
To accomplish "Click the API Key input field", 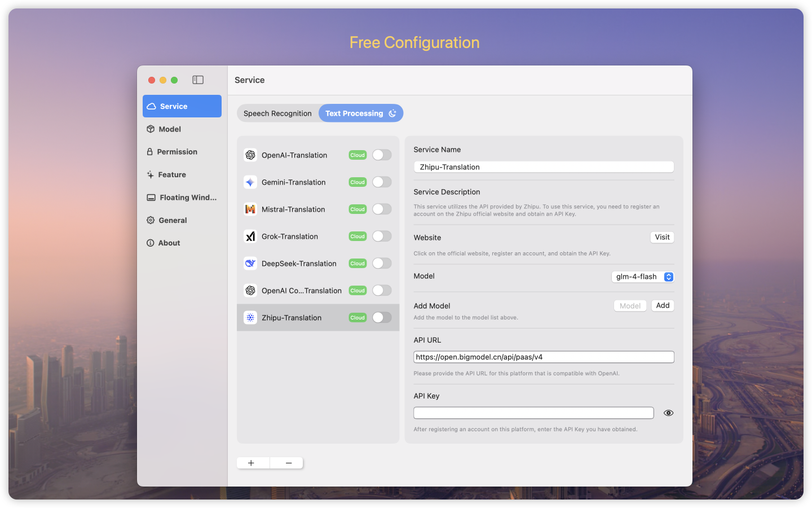I will point(533,413).
